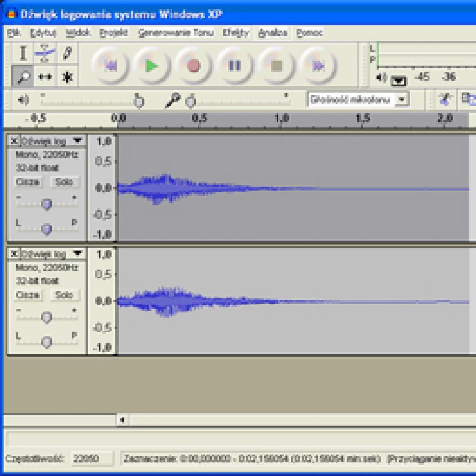Toggle Solo on the lower track

(64, 295)
